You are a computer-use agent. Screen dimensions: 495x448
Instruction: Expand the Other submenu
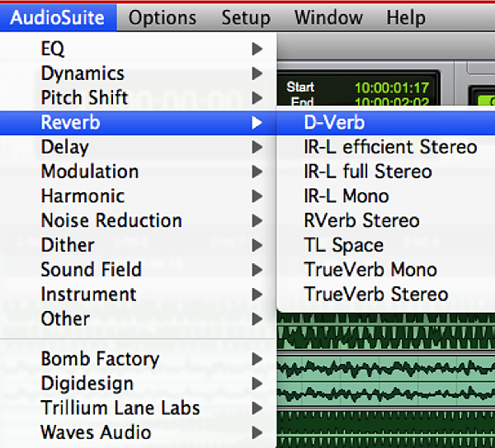coord(138,318)
